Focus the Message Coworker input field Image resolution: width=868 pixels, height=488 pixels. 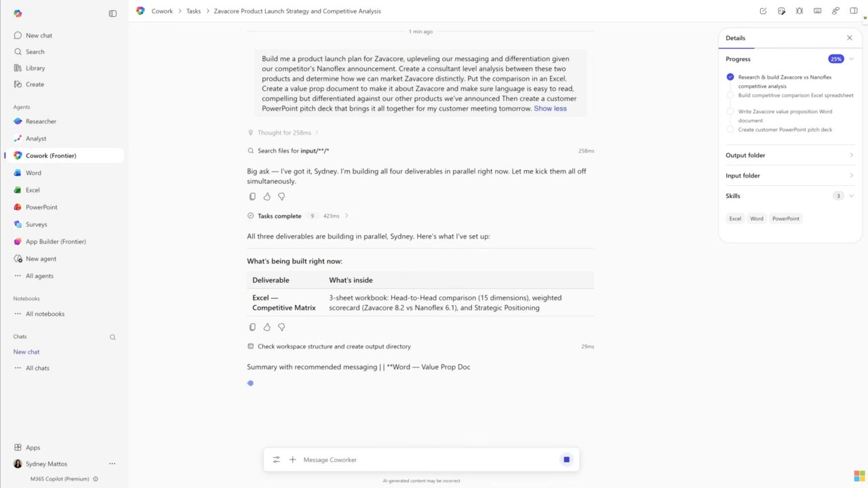(427, 460)
